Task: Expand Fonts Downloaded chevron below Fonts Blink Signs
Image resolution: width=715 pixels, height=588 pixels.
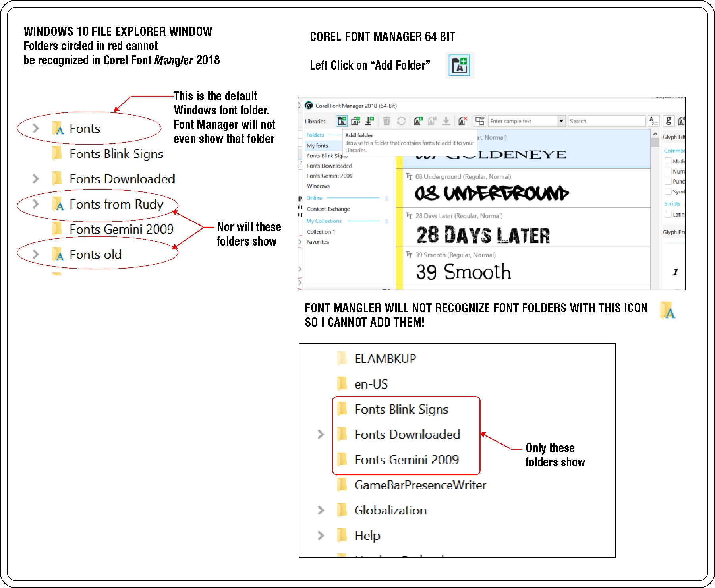Action: click(321, 434)
